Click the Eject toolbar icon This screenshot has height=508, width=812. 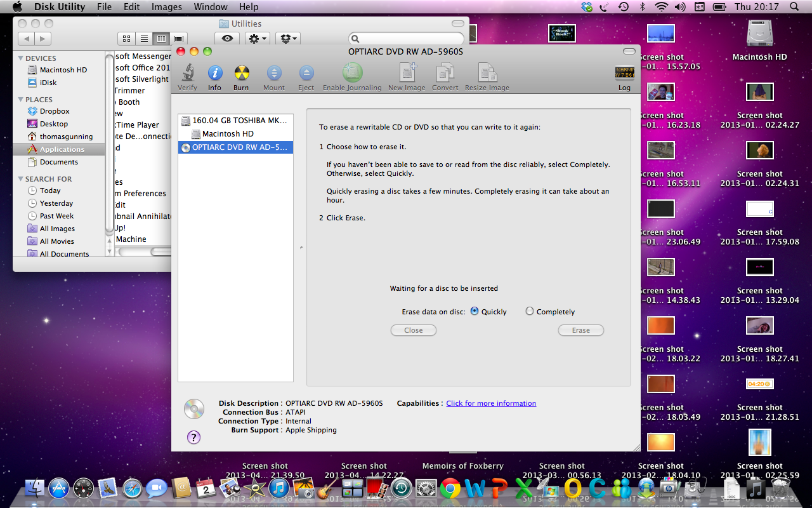pyautogui.click(x=306, y=72)
